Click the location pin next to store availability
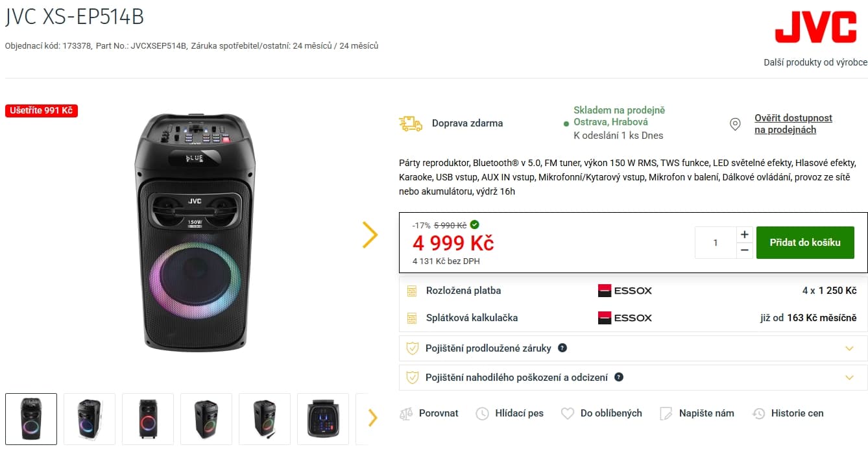868x471 pixels. coord(735,124)
